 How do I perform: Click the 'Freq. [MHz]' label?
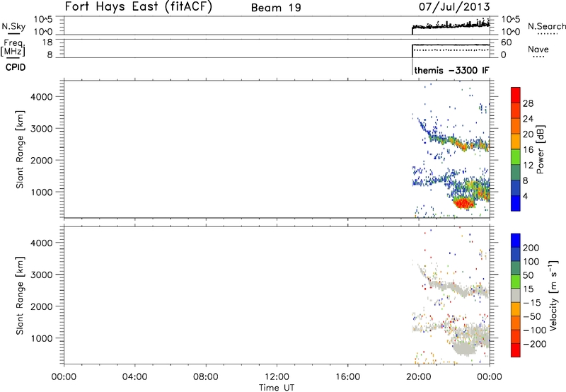pos(13,47)
